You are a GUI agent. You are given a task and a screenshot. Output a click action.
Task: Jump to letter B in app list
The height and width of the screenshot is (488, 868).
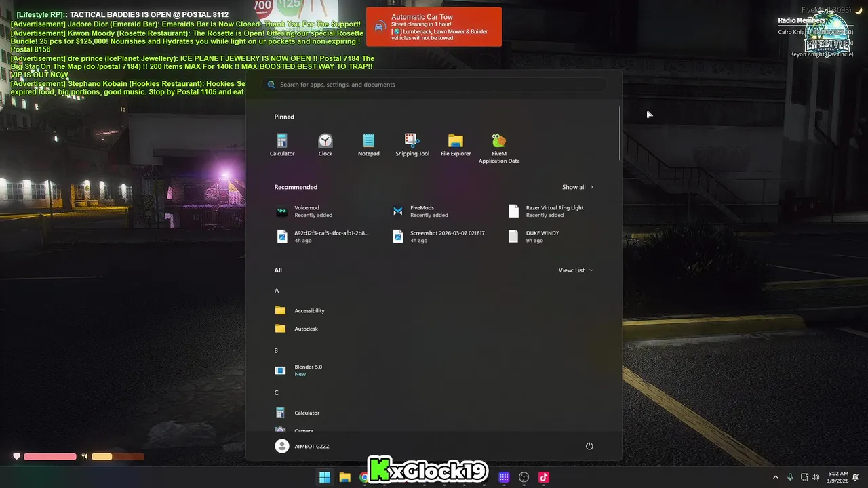276,350
